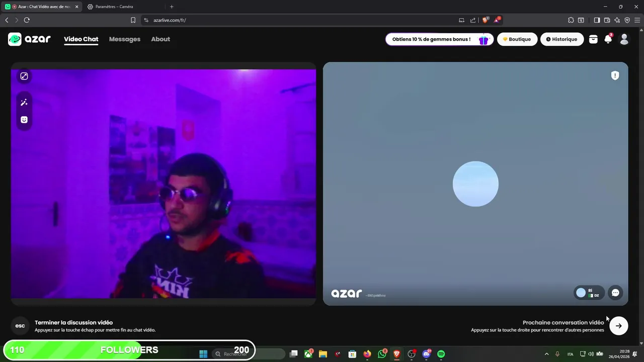Show hidden system tray icons
644x362 pixels.
click(546, 354)
